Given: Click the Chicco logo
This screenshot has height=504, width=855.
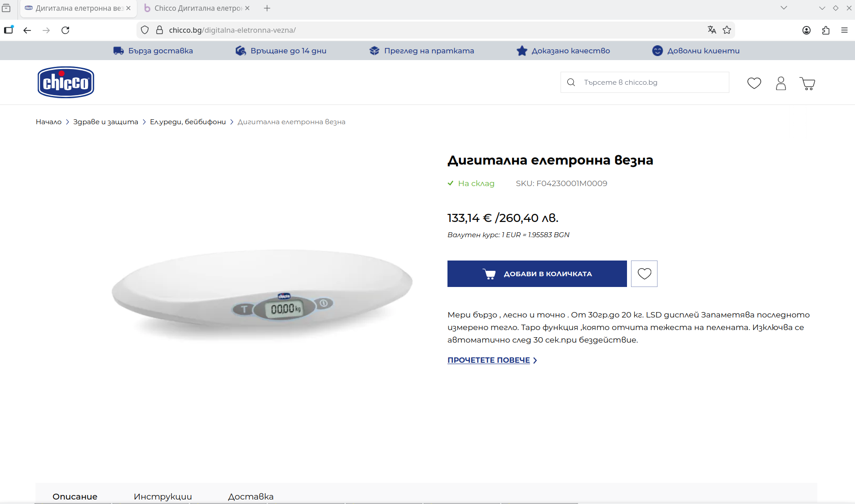Looking at the screenshot, I should (66, 82).
